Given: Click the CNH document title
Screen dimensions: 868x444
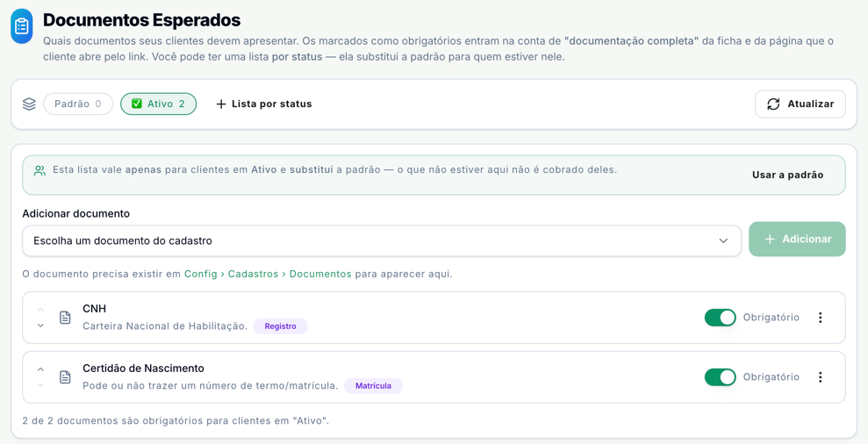Looking at the screenshot, I should coord(94,308).
